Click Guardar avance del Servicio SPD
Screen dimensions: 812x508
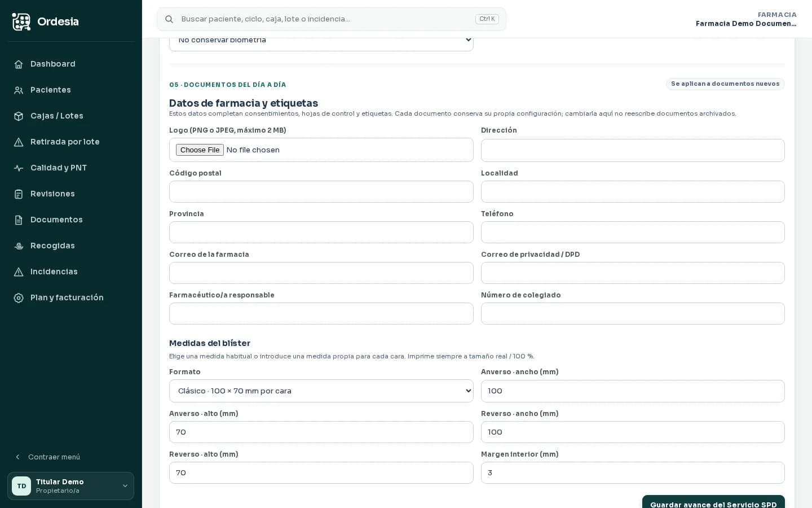click(713, 502)
